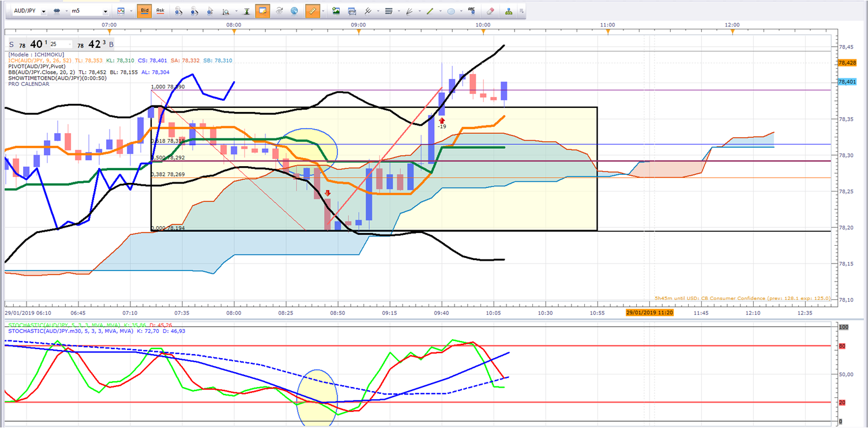Image resolution: width=868 pixels, height=428 pixels.
Task: Select the eraser tool
Action: pos(490,11)
